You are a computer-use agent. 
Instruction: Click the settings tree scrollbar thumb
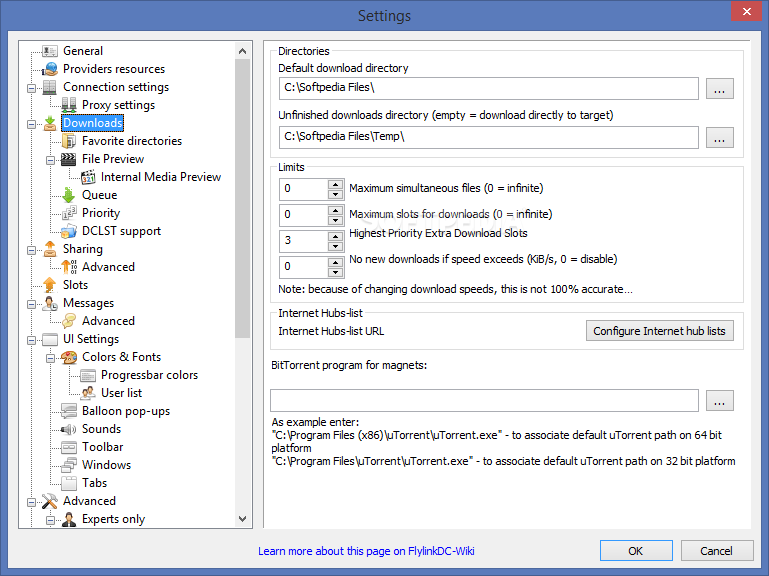point(242,198)
